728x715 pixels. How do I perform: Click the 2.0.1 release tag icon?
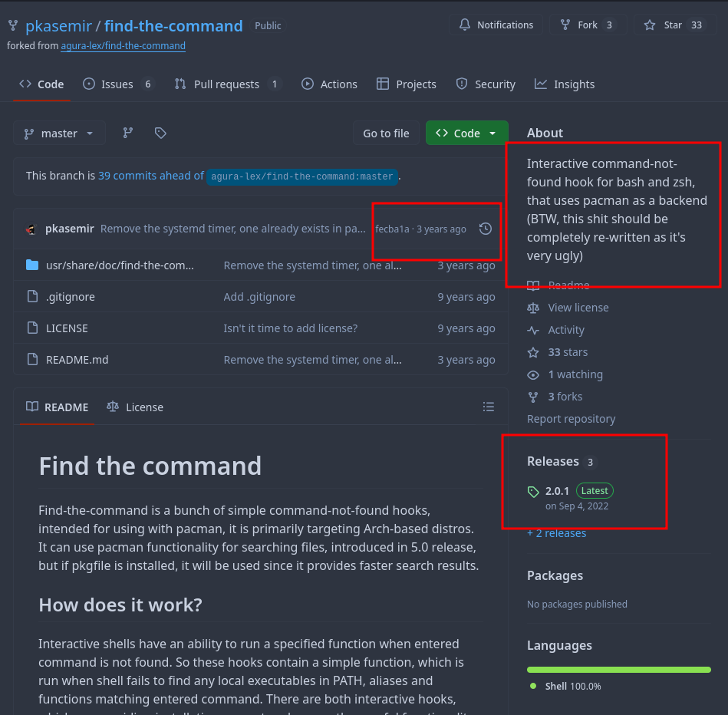[533, 492]
